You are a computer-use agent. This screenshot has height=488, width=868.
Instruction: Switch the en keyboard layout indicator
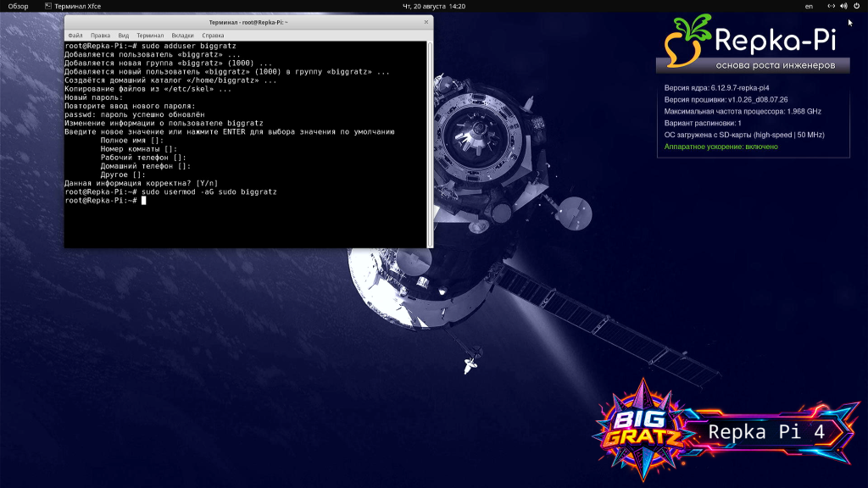tap(809, 6)
